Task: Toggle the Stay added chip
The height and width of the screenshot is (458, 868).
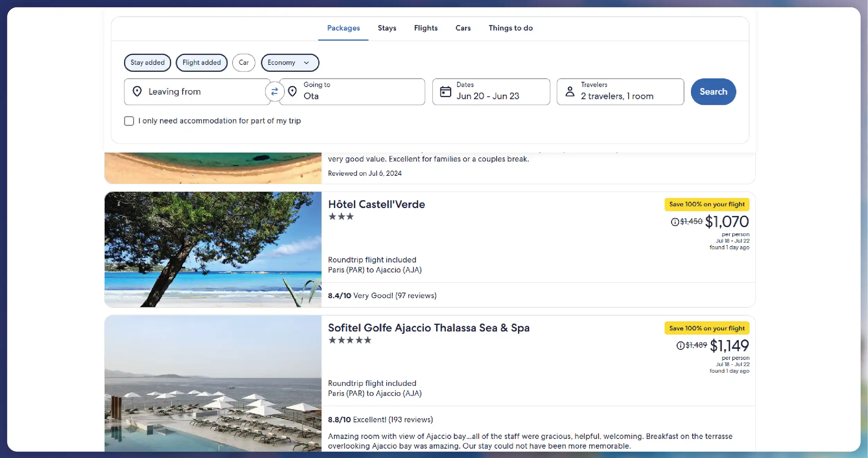Action: (148, 63)
